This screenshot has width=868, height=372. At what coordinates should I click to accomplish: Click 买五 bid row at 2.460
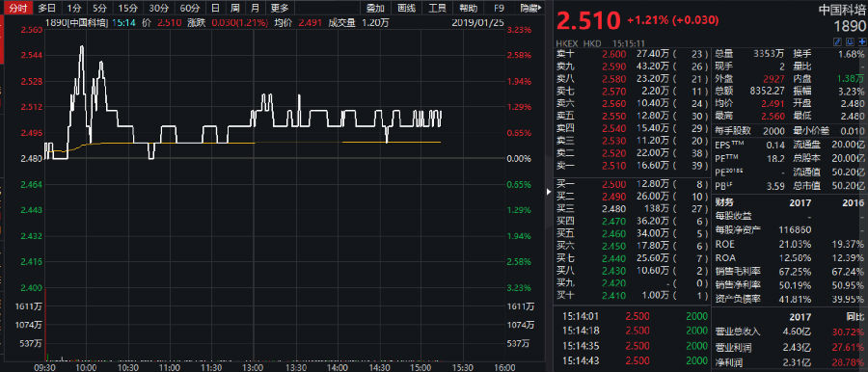click(x=632, y=233)
